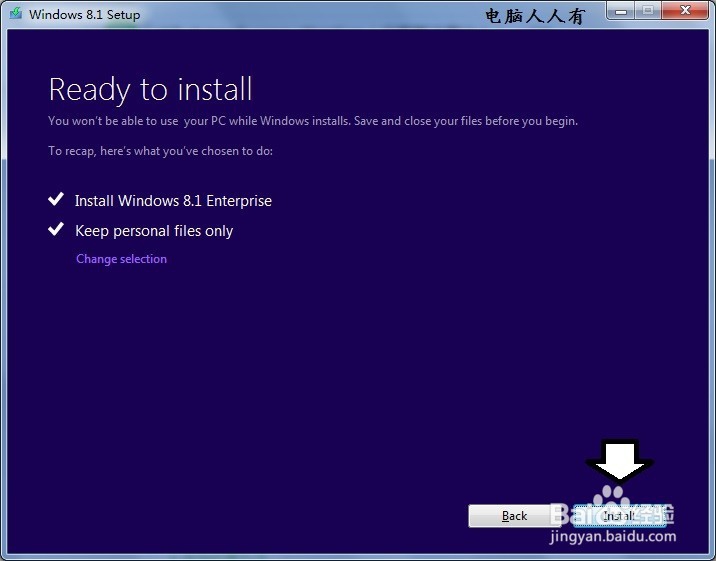This screenshot has width=716, height=561.
Task: Click the 'To recap, here's what you've chosen' line
Action: pos(160,151)
